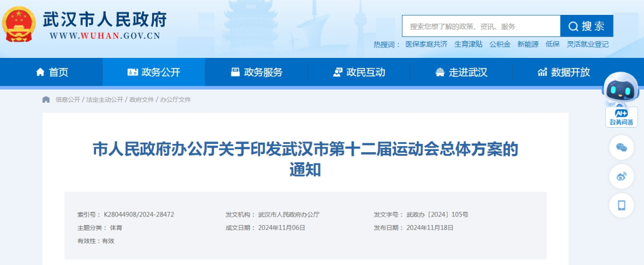Screen dimensions: 644x265
Task: Open 政府文件 breadcrumb link
Action: pyautogui.click(x=141, y=100)
